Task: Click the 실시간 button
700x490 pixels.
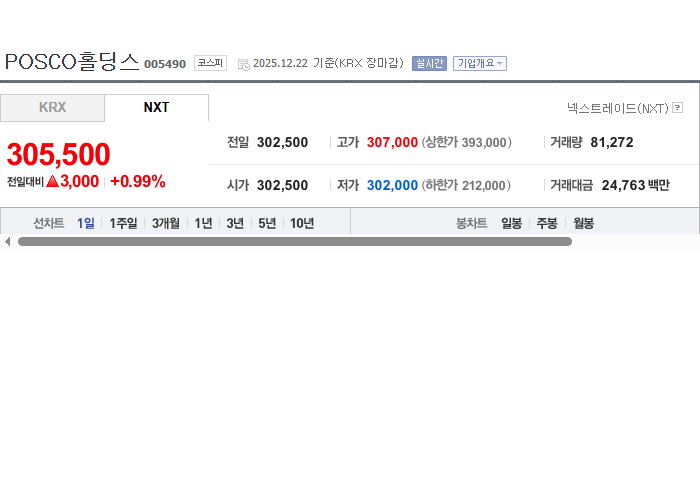Action: coord(429,63)
